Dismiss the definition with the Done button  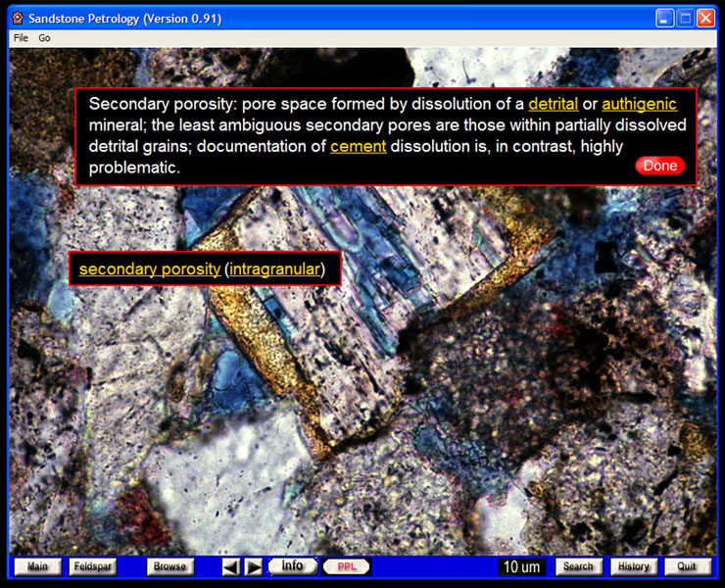point(659,166)
